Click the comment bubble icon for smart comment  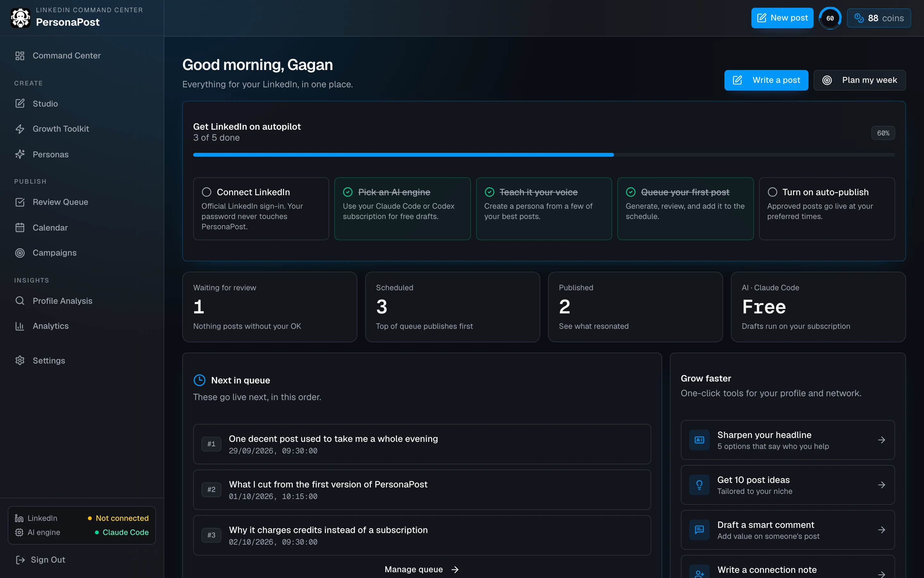699,530
